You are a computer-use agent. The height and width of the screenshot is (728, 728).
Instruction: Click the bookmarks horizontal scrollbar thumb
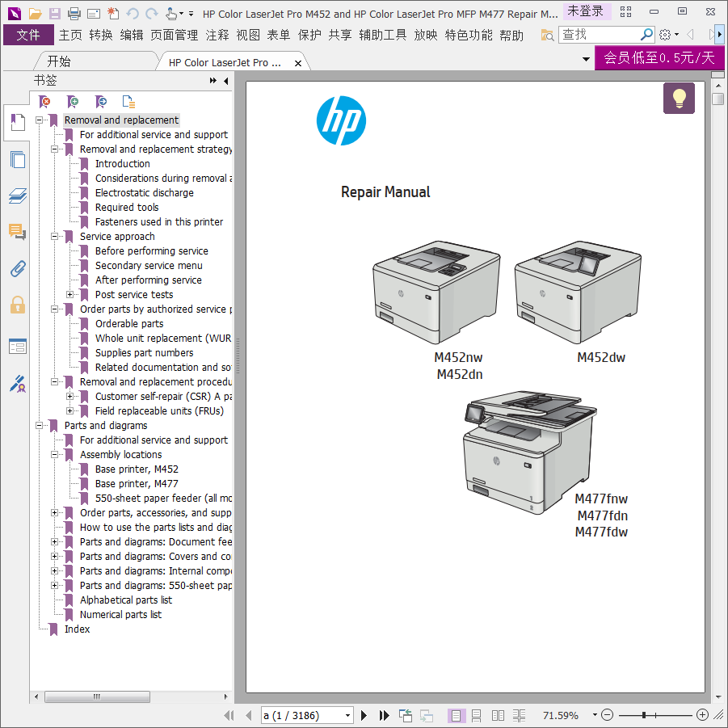[x=97, y=696]
